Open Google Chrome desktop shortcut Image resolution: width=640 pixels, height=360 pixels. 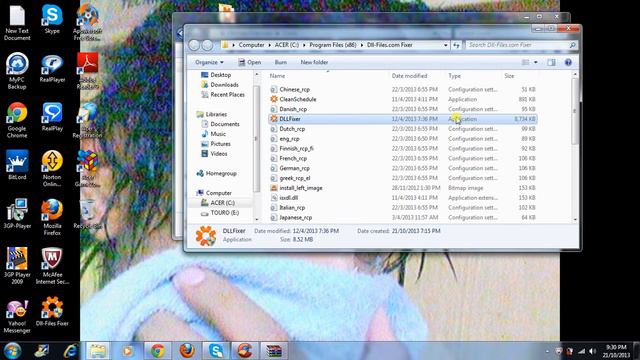pos(17,120)
